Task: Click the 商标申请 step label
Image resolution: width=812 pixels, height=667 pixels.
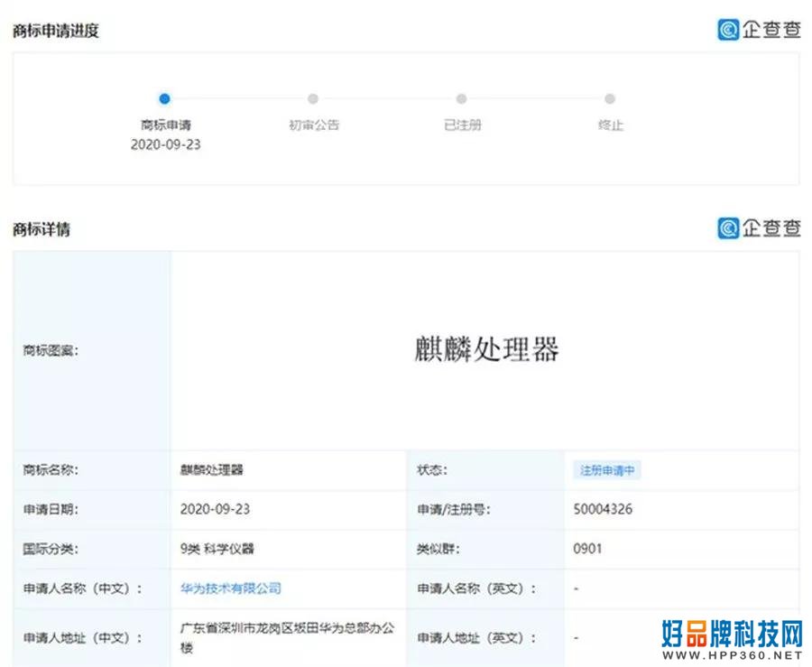Action: tap(166, 125)
